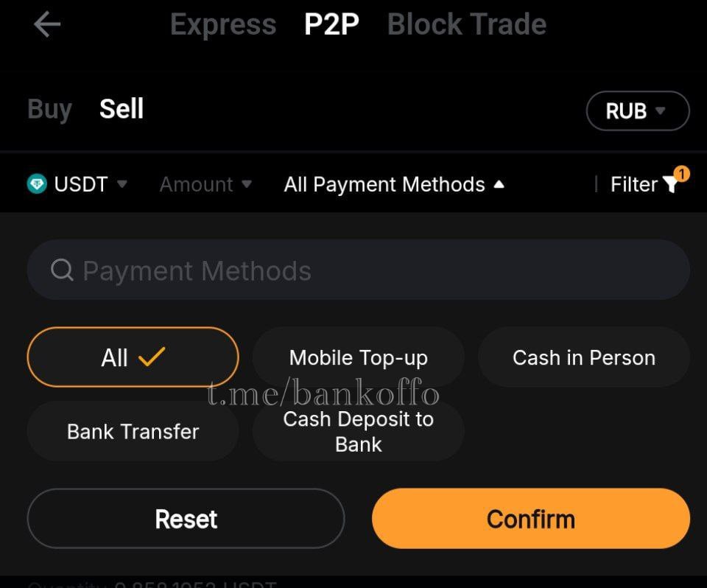707x588 pixels.
Task: Confirm the selected payment methods
Action: coord(531,518)
